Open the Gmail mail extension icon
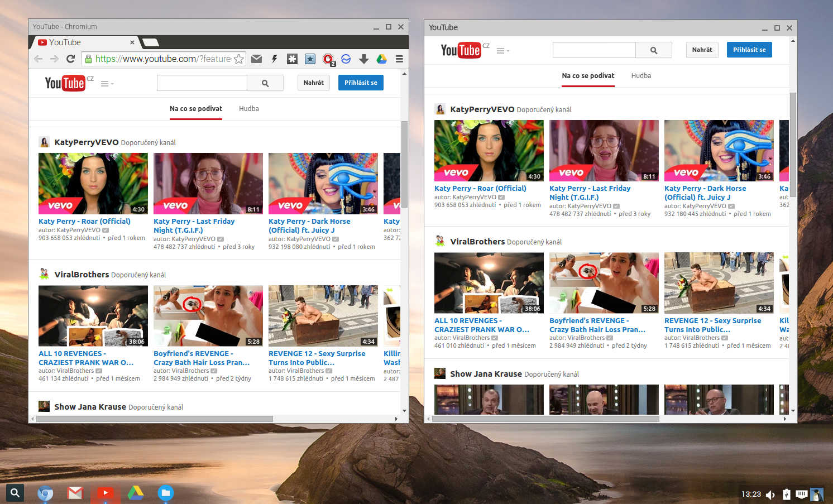The height and width of the screenshot is (504, 833). click(256, 59)
